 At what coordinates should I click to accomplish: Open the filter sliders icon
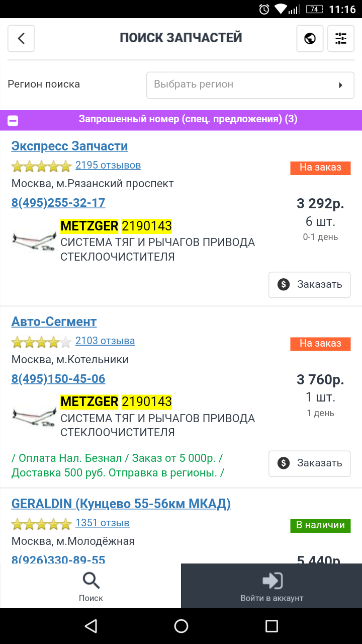click(x=341, y=38)
